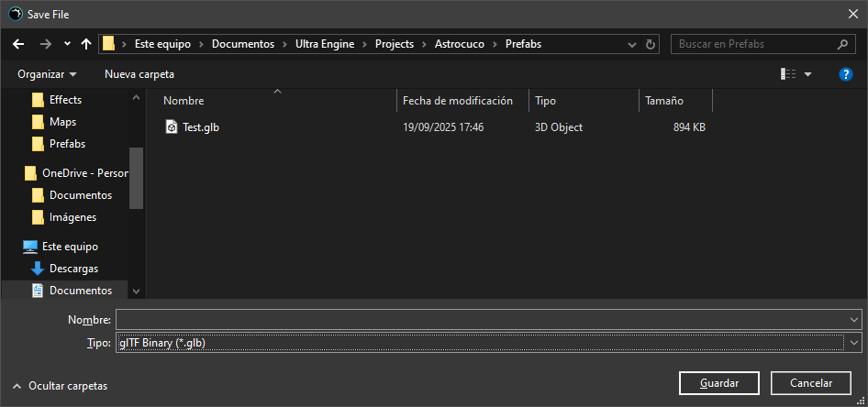Close the Save File dialog
Image resolution: width=868 pixels, height=407 pixels.
[853, 15]
